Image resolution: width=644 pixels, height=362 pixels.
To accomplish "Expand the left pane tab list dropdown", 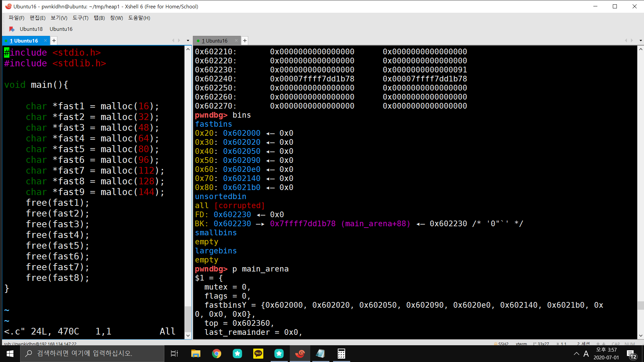I will pyautogui.click(x=188, y=41).
